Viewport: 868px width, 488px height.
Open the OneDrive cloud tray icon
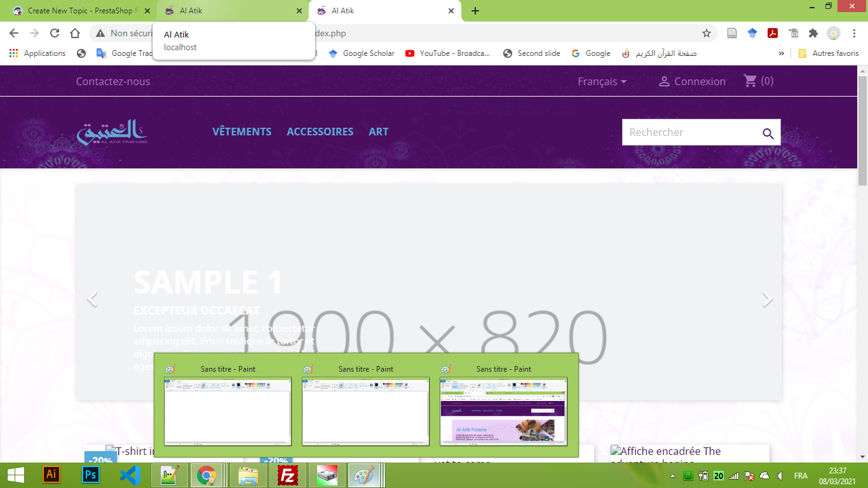click(764, 476)
